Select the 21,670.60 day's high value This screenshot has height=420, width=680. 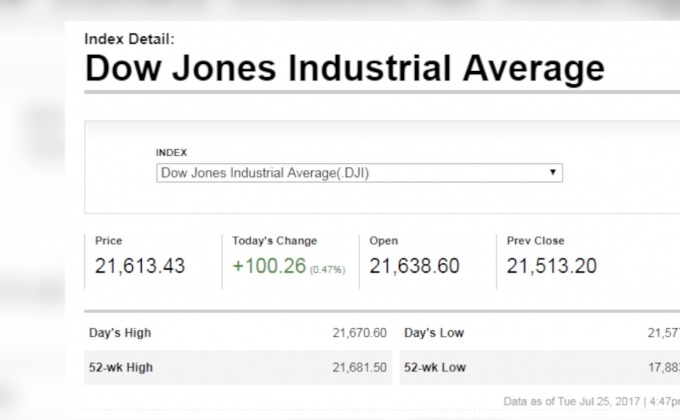tap(360, 333)
